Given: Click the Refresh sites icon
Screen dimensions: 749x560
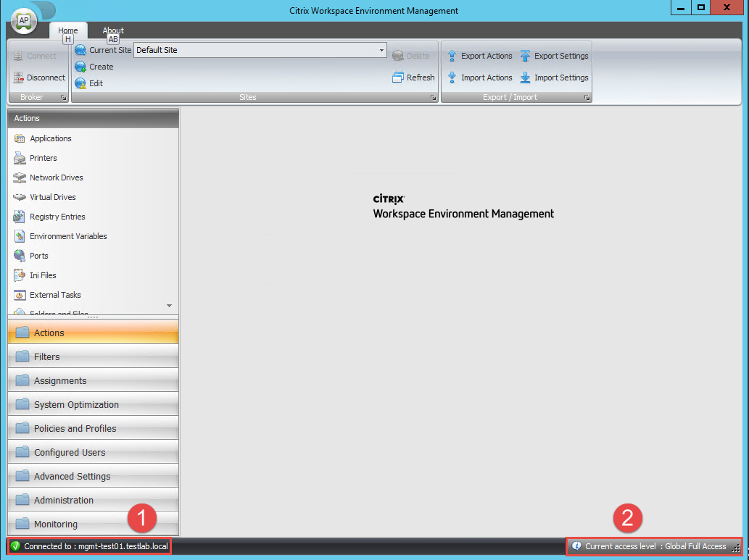Looking at the screenshot, I should 398,78.
